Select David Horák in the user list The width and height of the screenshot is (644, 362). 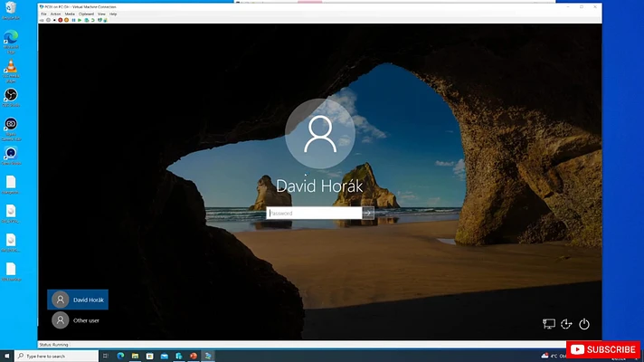point(78,300)
